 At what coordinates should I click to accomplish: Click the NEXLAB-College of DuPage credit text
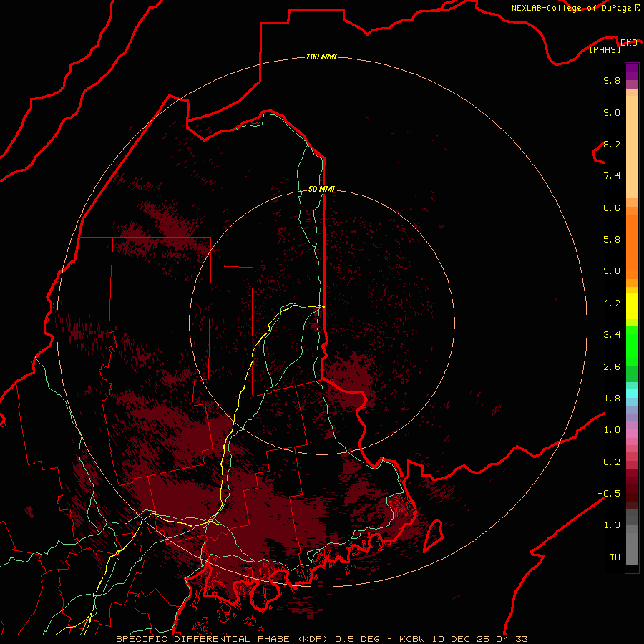pyautogui.click(x=572, y=8)
